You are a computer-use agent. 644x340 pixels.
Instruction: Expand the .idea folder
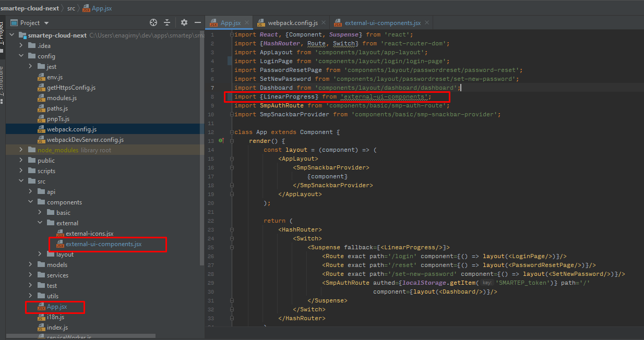(21, 46)
